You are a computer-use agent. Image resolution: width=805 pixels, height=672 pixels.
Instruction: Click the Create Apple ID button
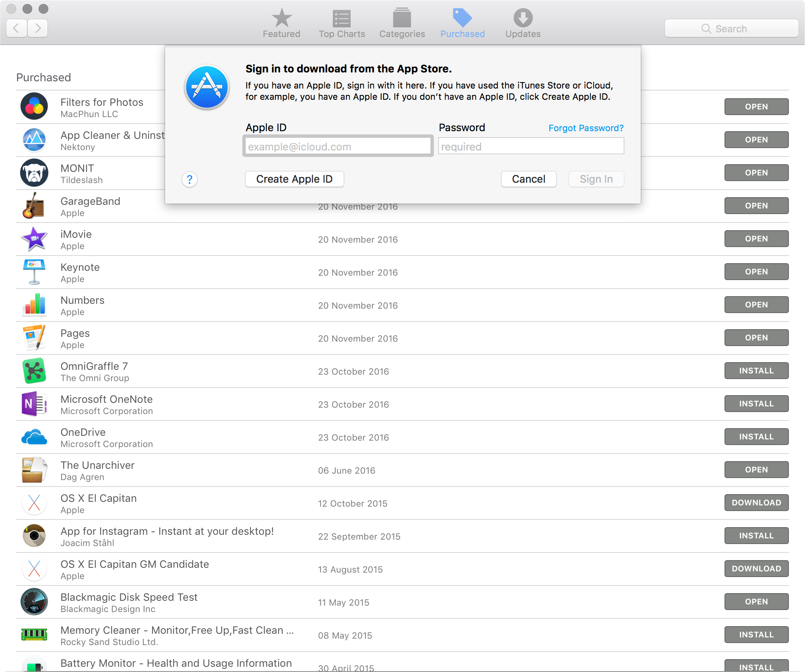point(294,179)
